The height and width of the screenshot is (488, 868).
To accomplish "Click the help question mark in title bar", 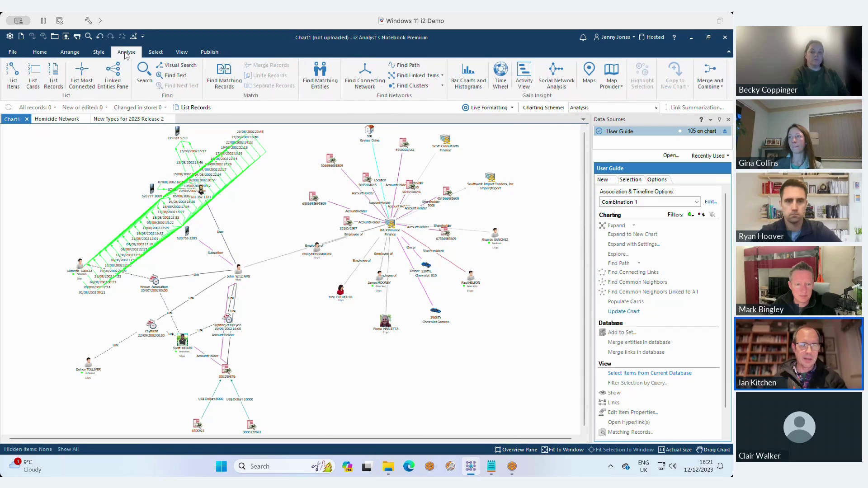I will coord(674,38).
